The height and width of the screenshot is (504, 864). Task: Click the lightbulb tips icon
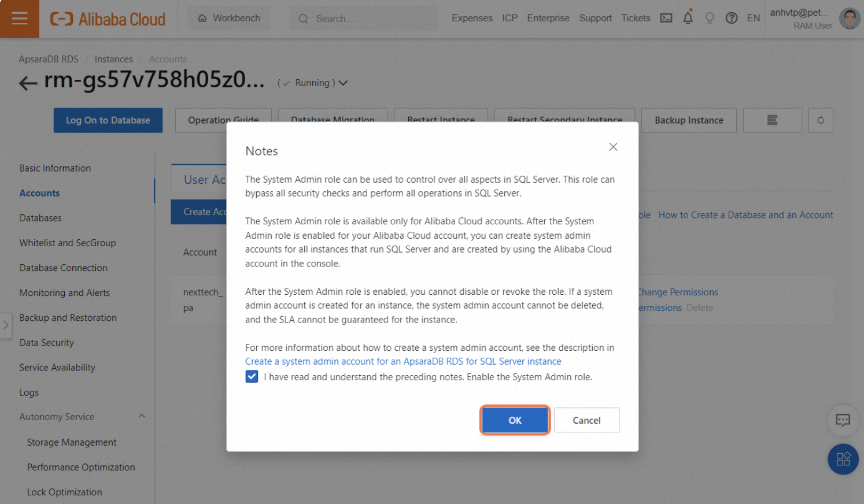pos(710,18)
